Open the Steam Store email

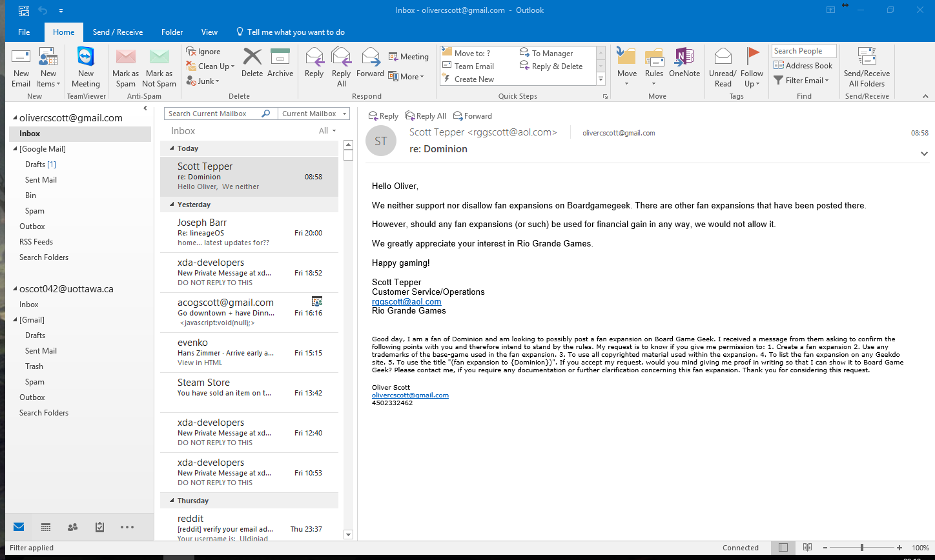click(x=249, y=393)
